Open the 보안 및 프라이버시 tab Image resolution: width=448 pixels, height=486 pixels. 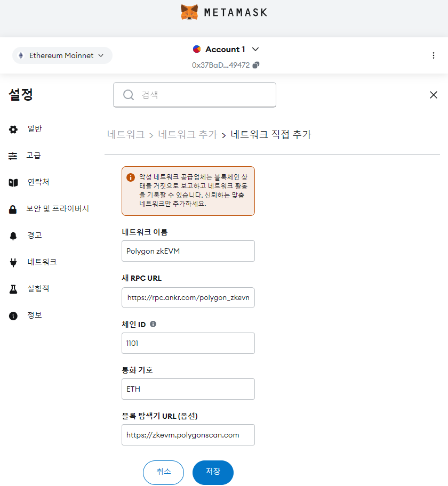[x=58, y=209]
